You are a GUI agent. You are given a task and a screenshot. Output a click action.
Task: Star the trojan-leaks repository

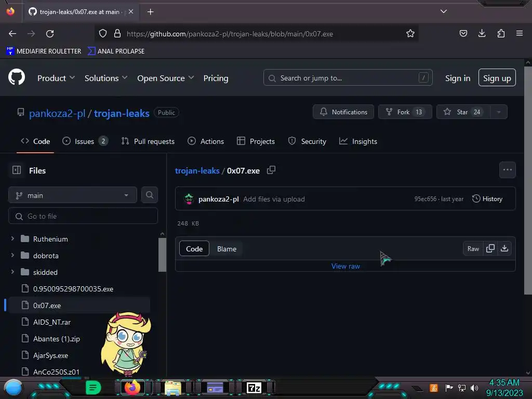(x=463, y=112)
